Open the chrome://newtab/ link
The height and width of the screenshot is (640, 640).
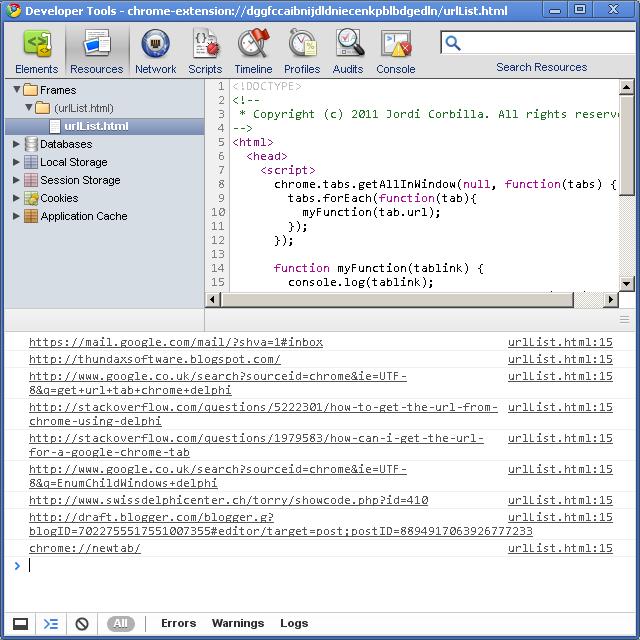(x=85, y=548)
